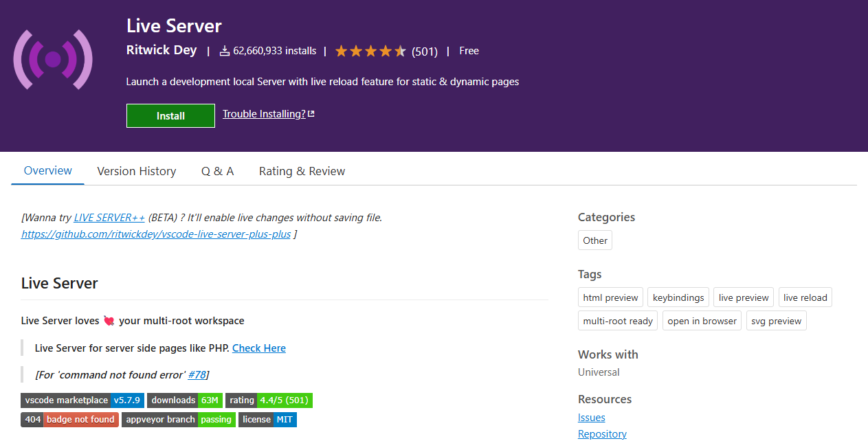Click the Other category chip

[x=594, y=240]
